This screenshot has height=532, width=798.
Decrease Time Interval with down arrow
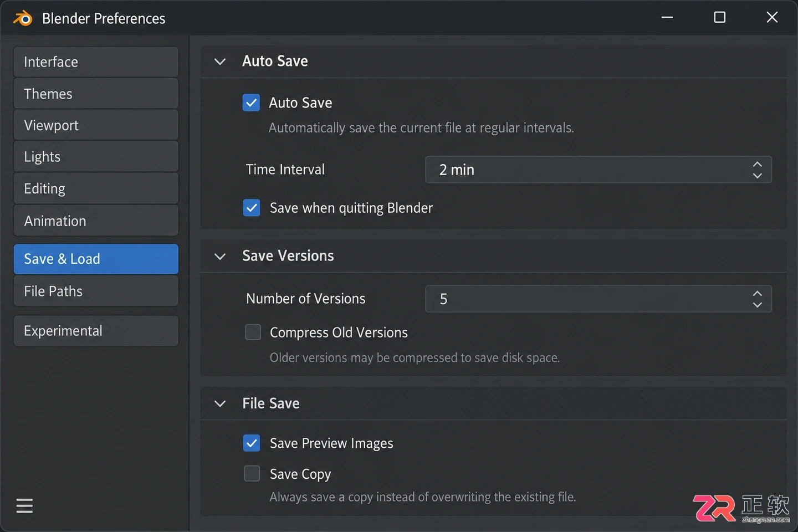(x=757, y=175)
